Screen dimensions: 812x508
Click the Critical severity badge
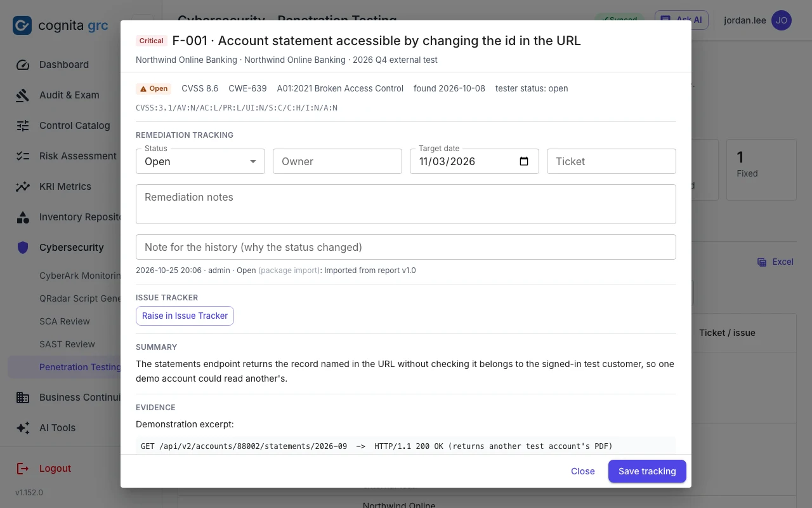click(152, 41)
